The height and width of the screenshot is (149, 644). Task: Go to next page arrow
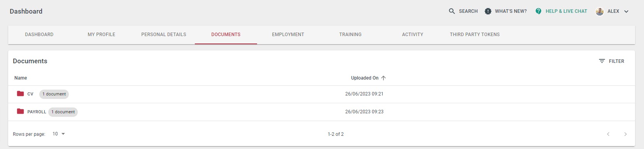pyautogui.click(x=625, y=134)
